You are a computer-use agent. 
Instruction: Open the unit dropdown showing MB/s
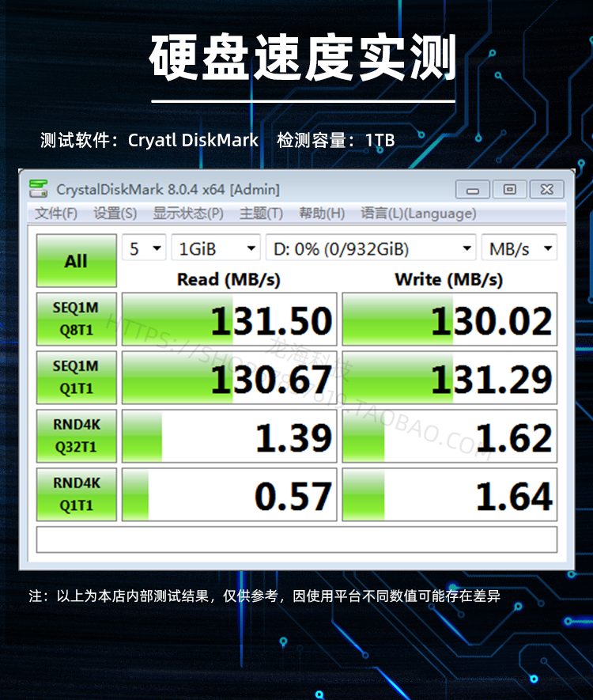click(x=519, y=248)
